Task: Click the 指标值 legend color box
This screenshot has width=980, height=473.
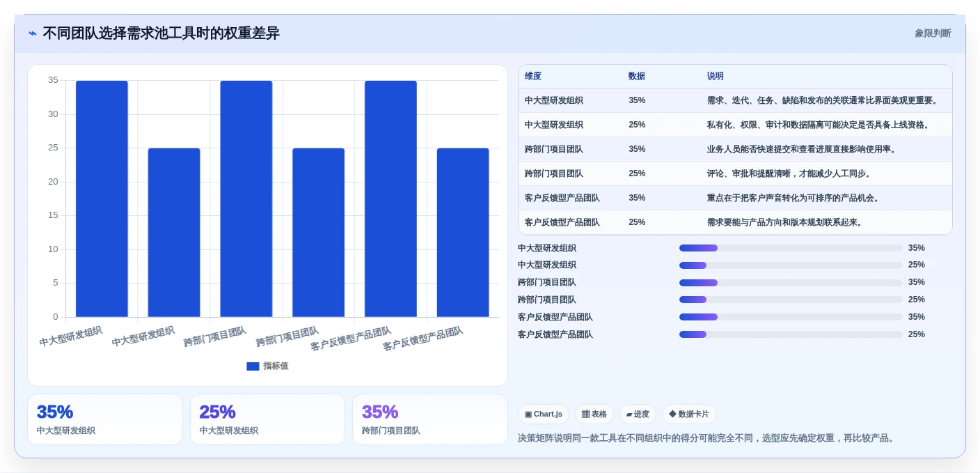Action: pyautogui.click(x=253, y=366)
